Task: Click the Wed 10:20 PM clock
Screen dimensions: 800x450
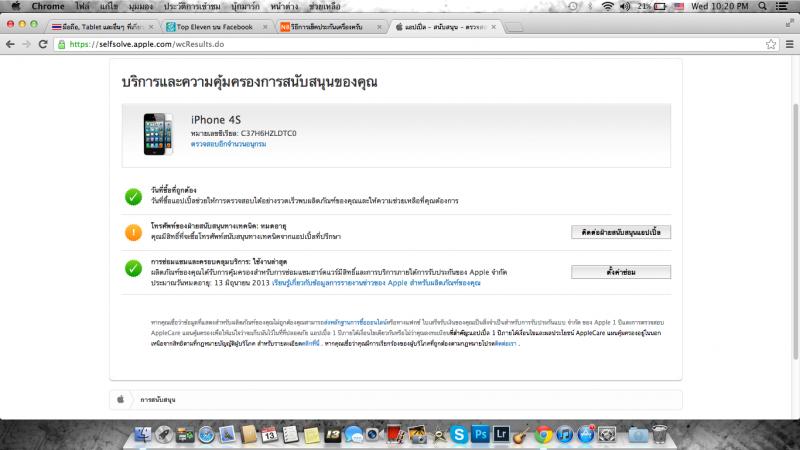Action: pos(719,6)
